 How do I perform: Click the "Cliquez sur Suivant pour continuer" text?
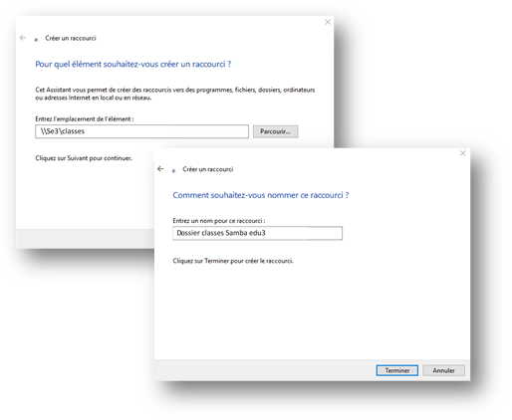tap(84, 158)
